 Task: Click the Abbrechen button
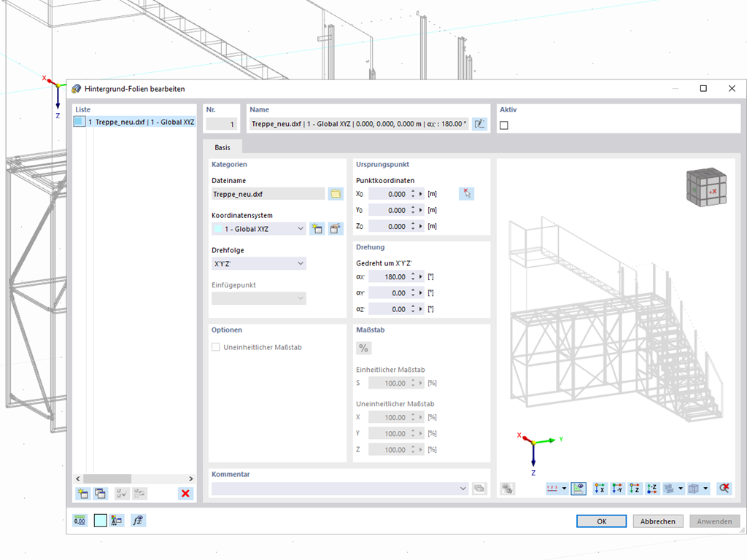657,521
